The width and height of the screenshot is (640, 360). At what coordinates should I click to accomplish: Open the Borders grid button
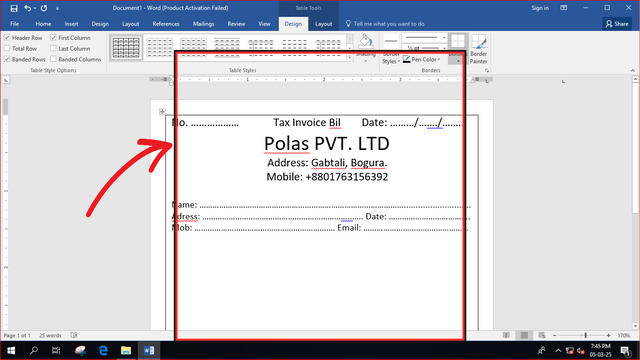pos(458,41)
